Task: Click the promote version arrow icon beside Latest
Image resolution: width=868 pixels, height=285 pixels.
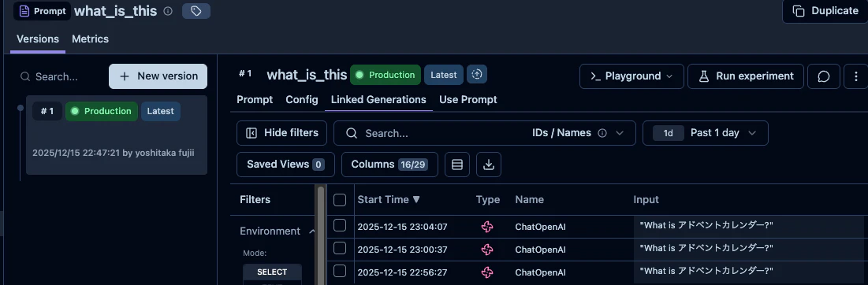Action: pos(477,75)
